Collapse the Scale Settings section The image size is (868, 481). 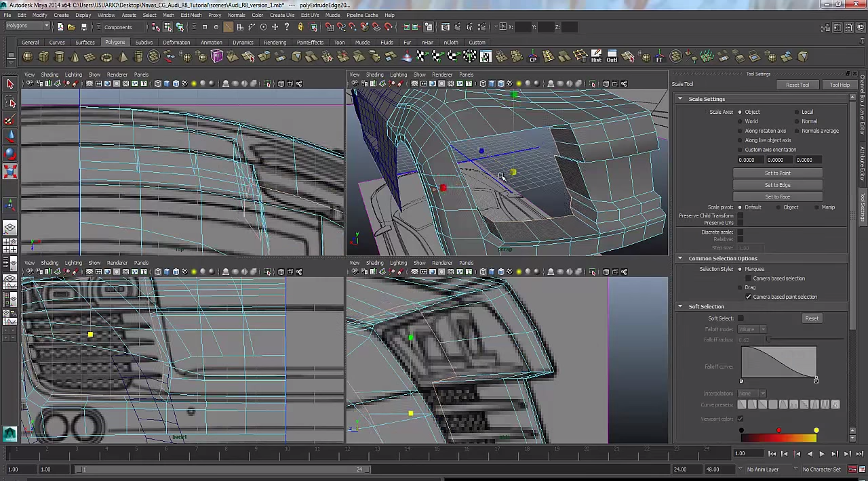click(x=680, y=99)
